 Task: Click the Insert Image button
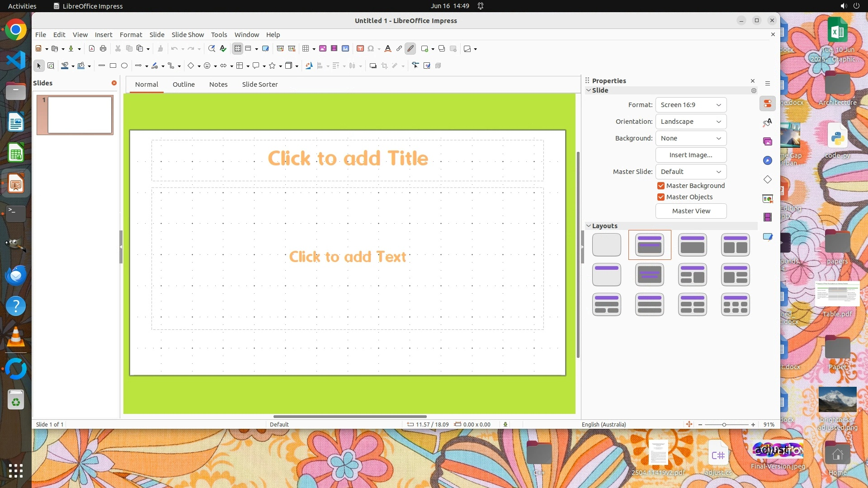click(x=691, y=155)
